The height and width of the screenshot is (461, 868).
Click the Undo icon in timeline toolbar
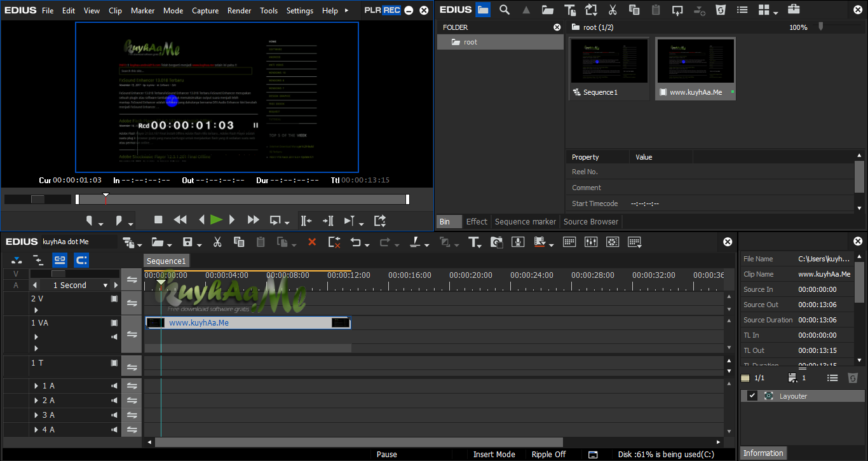pos(356,242)
